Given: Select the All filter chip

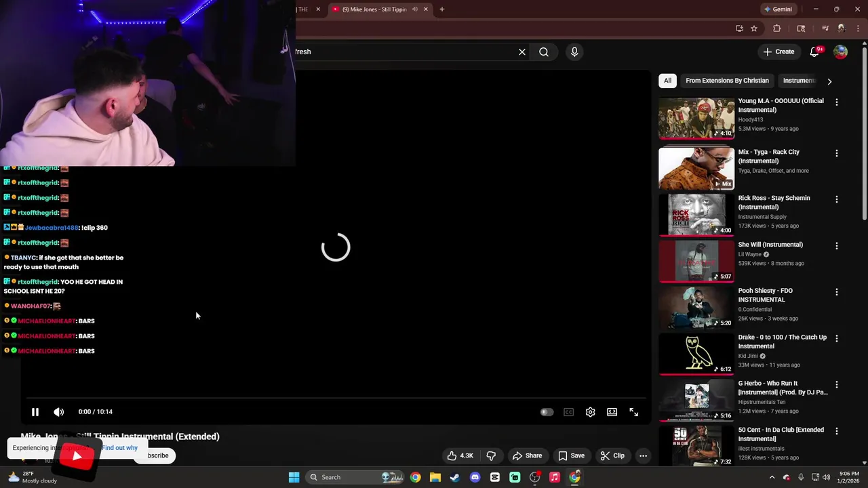Looking at the screenshot, I should point(667,81).
